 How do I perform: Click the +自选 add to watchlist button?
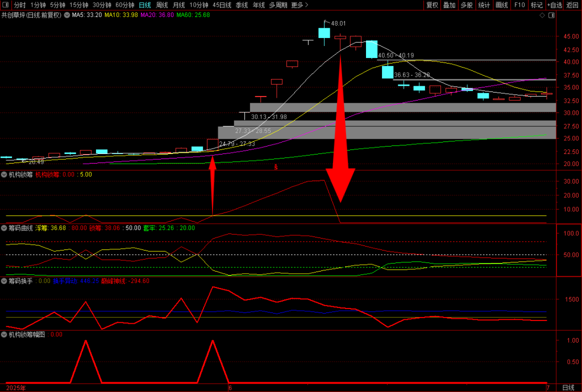(554, 5)
